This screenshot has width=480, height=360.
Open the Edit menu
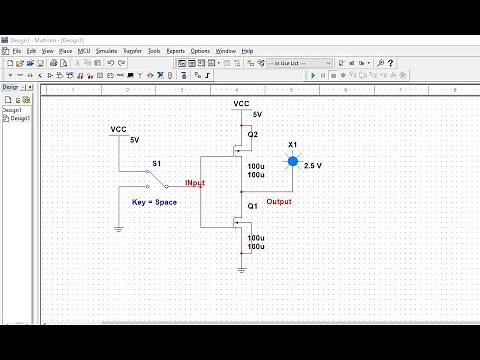coord(31,51)
